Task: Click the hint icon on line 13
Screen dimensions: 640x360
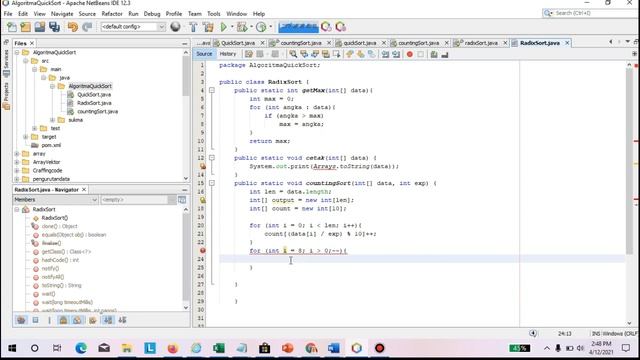Action: click(x=202, y=166)
